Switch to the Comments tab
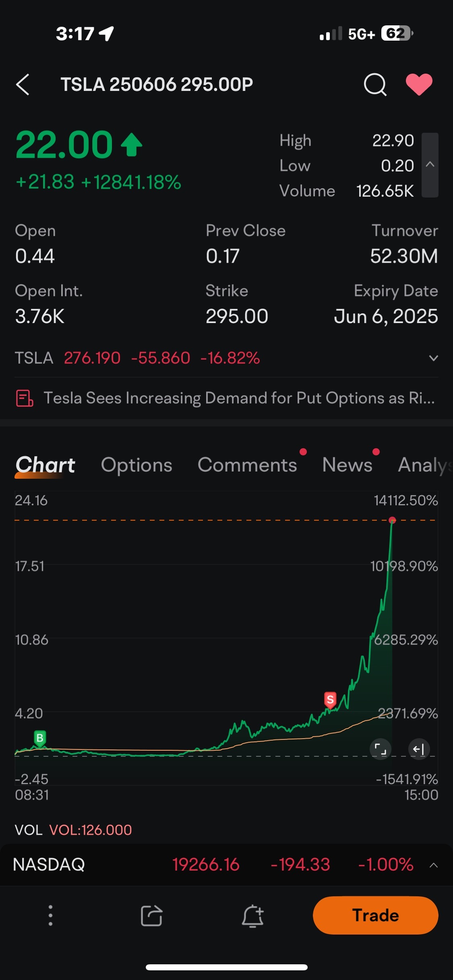 247,465
